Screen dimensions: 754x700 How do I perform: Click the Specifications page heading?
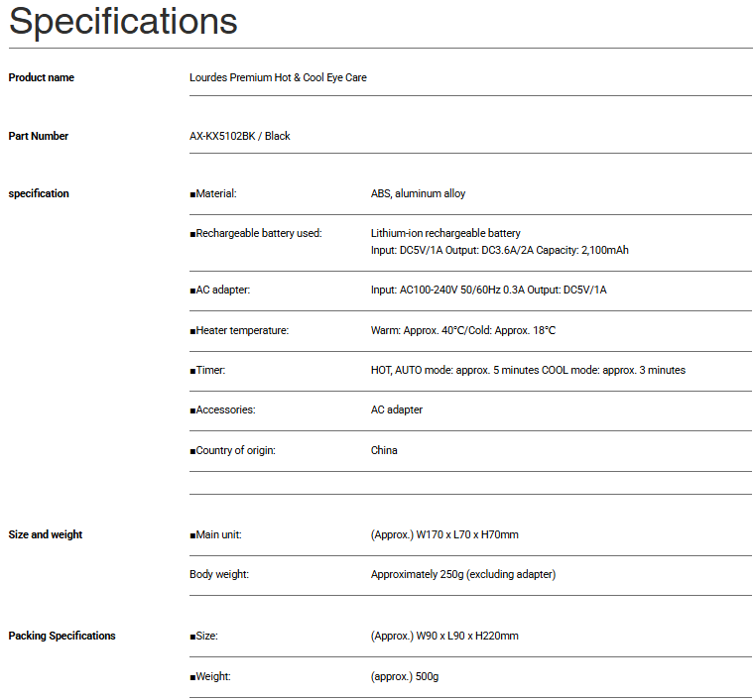(123, 22)
